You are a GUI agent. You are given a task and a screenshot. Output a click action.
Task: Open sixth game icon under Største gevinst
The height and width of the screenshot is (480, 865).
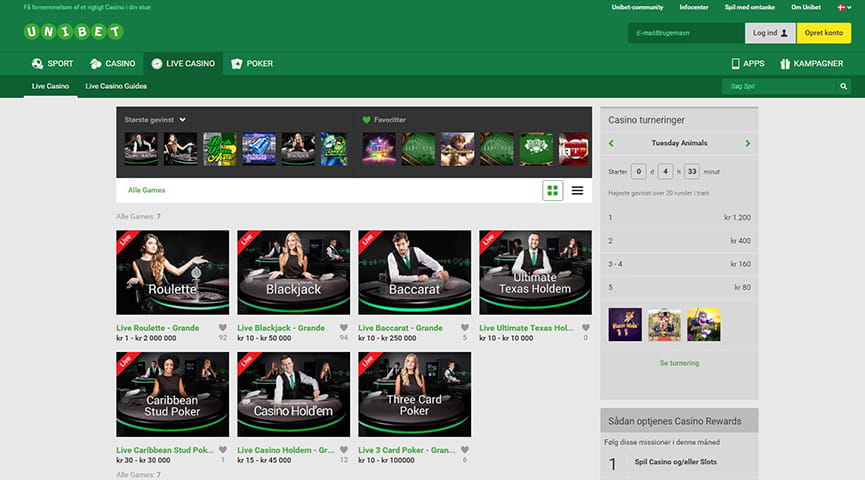pyautogui.click(x=334, y=149)
